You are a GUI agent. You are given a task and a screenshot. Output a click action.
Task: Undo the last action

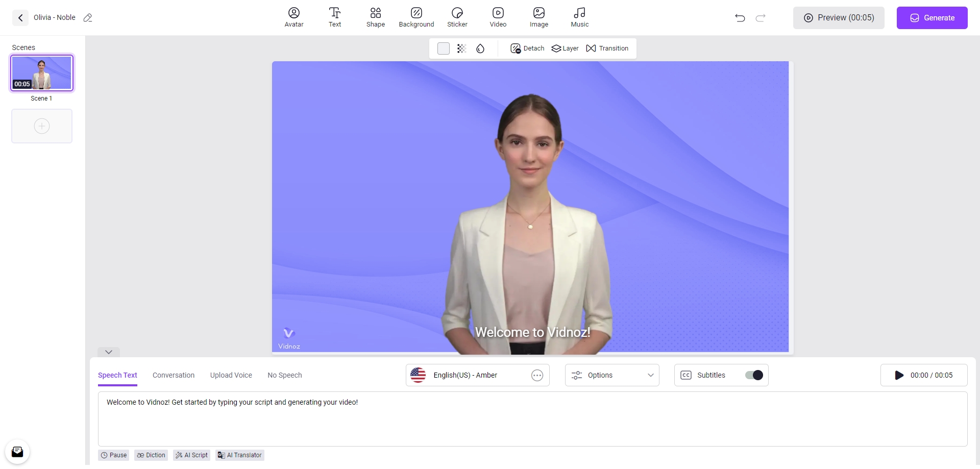[x=740, y=18]
